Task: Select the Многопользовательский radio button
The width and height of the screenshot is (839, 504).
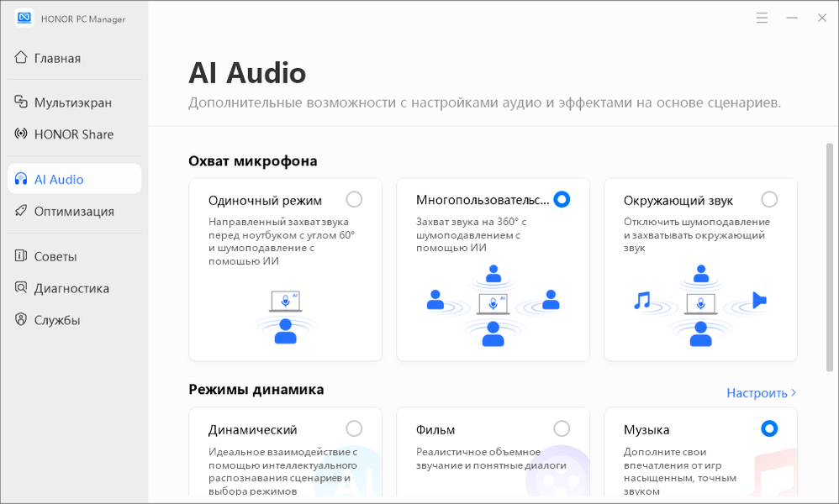Action: pos(562,199)
